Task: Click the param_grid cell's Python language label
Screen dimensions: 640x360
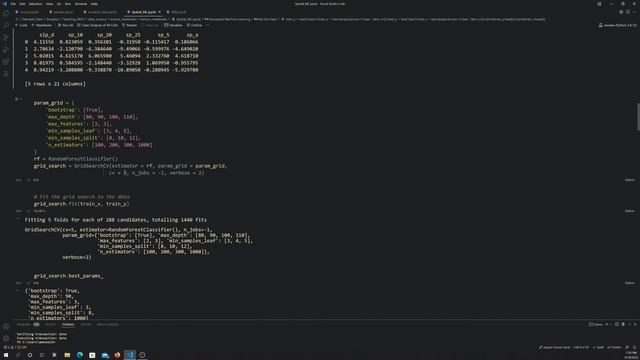Action: [x=629, y=180]
